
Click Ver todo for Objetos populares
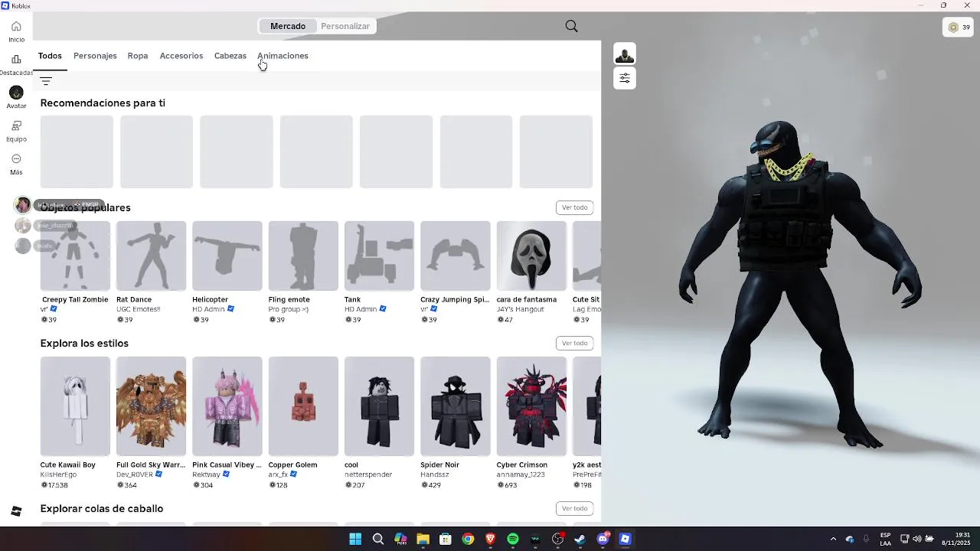(x=574, y=207)
